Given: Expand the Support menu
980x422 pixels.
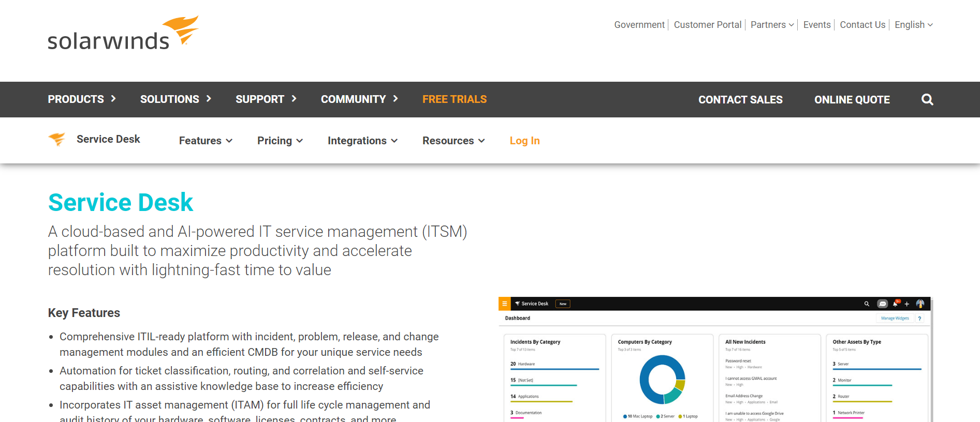Looking at the screenshot, I should (x=266, y=99).
